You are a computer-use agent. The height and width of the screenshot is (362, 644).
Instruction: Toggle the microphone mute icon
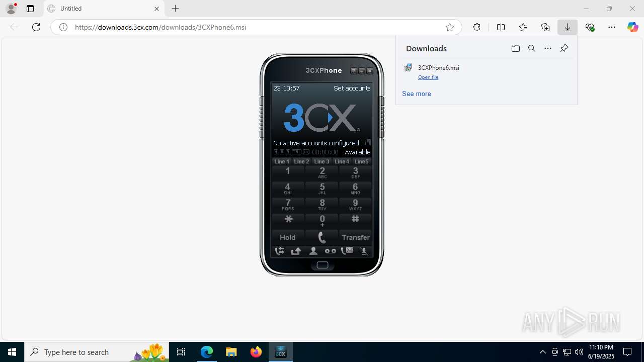(x=364, y=251)
